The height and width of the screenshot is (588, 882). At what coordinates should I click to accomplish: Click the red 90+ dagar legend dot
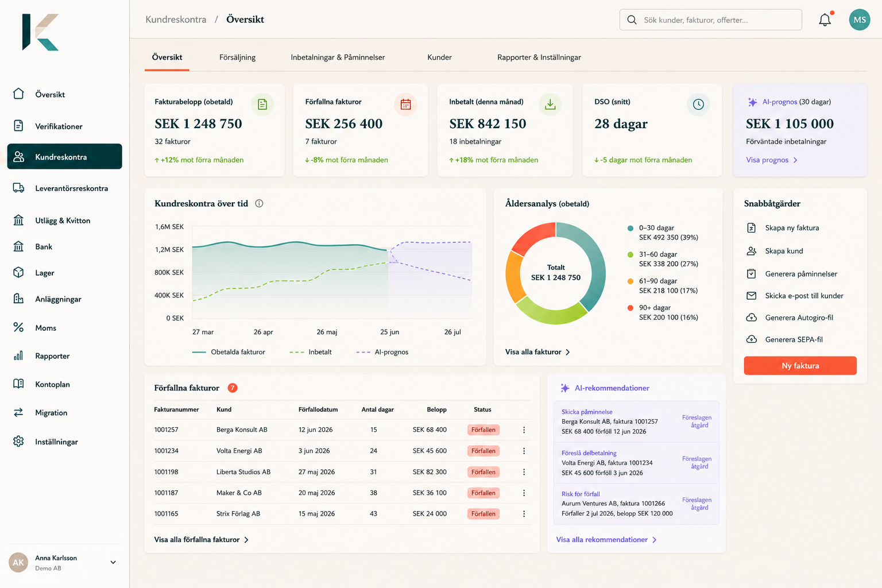630,308
